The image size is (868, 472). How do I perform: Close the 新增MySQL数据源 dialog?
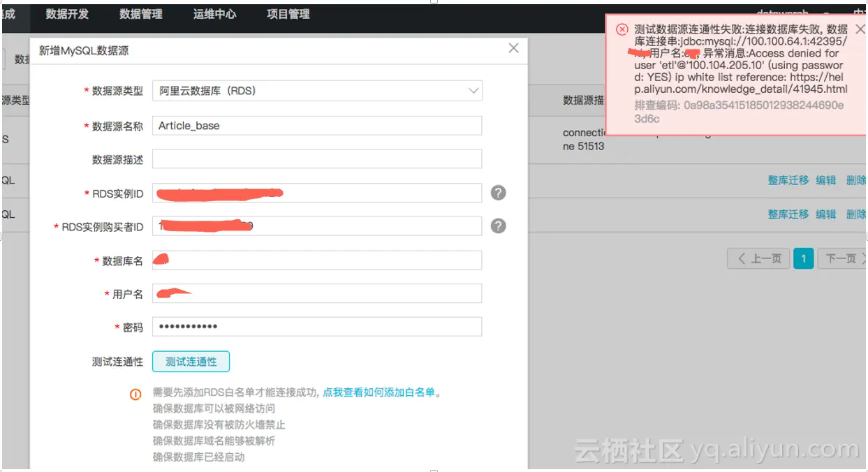click(514, 48)
